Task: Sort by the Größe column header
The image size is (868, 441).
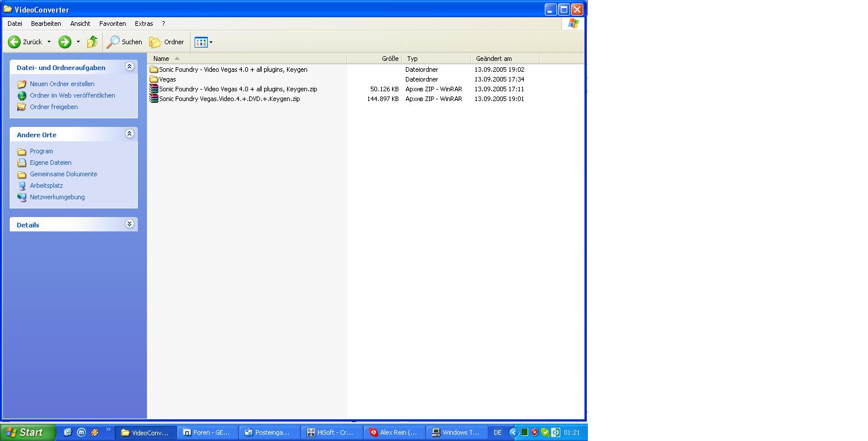Action: click(x=374, y=59)
